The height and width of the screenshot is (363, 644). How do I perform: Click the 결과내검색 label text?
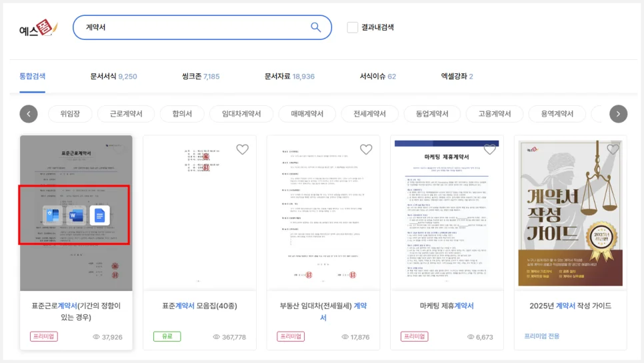pyautogui.click(x=377, y=27)
